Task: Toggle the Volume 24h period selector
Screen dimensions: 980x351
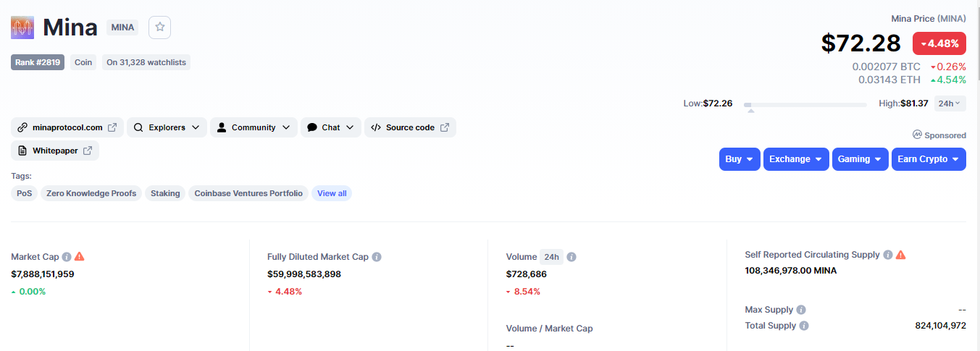Action: [552, 257]
